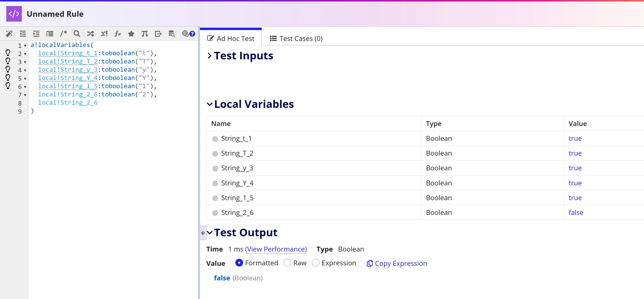Viewport: 644px width, 299px height.
Task: Click the false Boolean output value
Action: click(222, 278)
